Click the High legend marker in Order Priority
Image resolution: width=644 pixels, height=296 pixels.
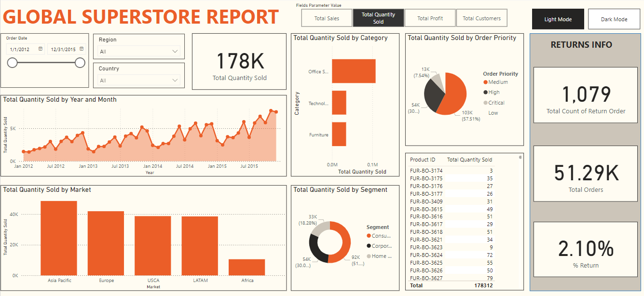pos(485,93)
